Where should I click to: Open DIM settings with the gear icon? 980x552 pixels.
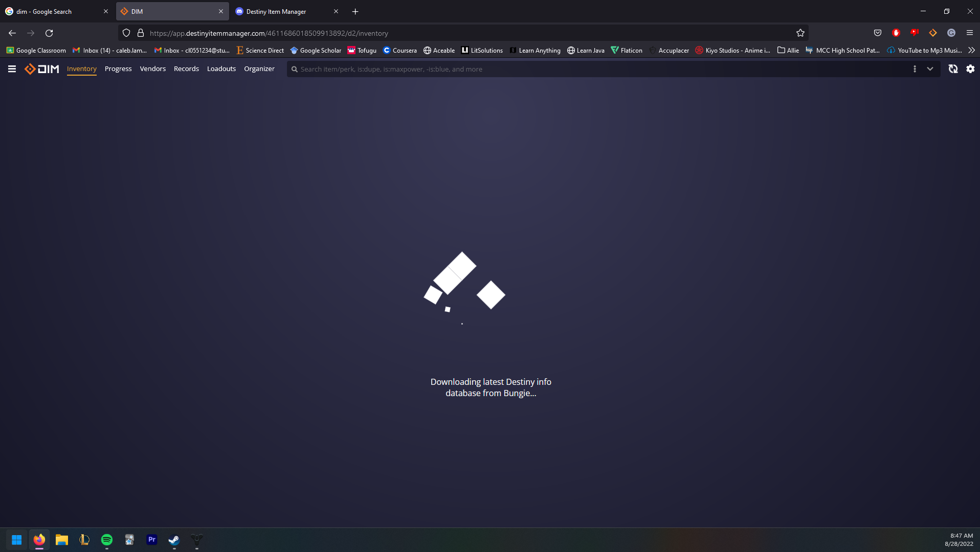(x=970, y=68)
